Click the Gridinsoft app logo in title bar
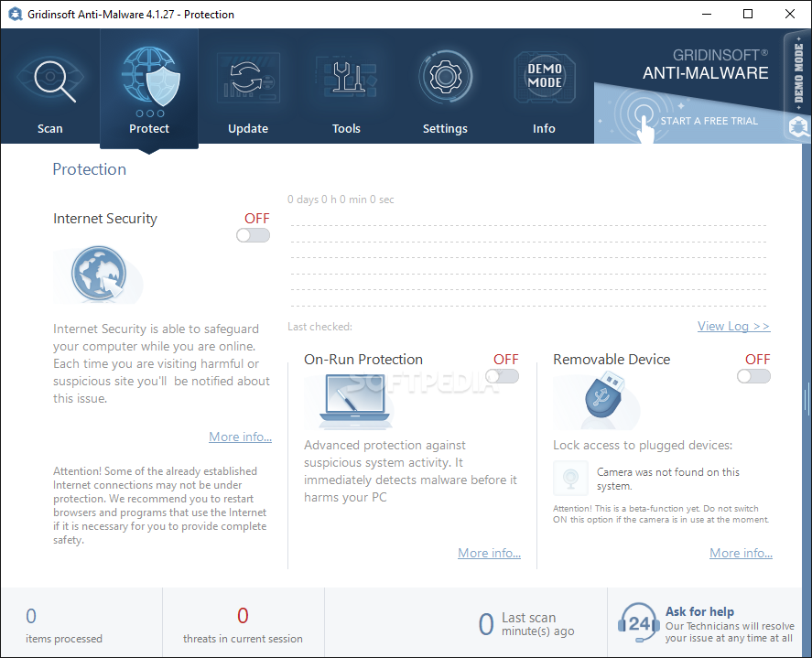This screenshot has width=812, height=658. (x=15, y=14)
